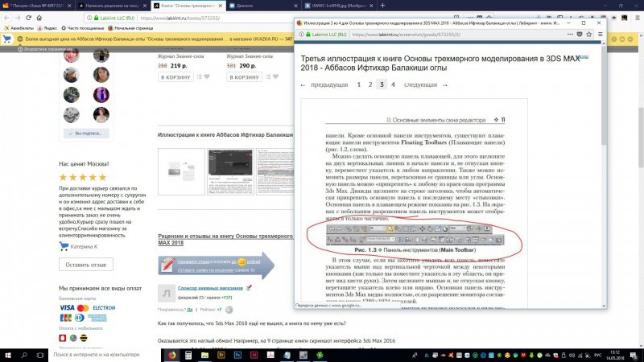The width and height of the screenshot is (644, 362).
Task: Open illustration page 4
Action: pyautogui.click(x=393, y=84)
